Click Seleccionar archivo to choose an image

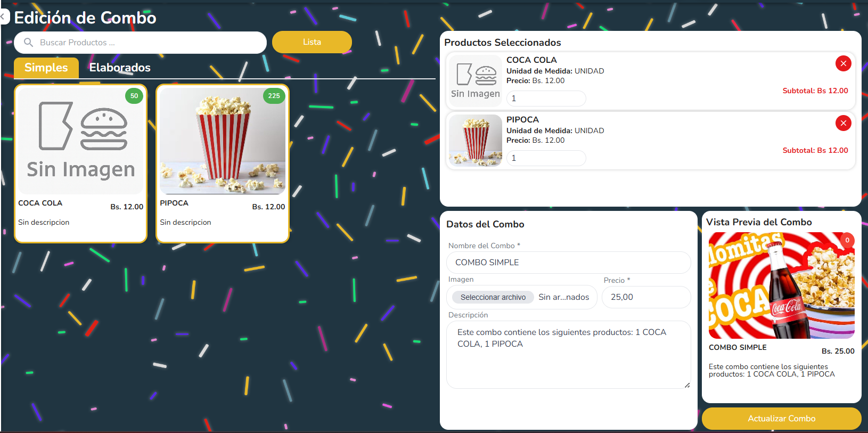(x=493, y=297)
